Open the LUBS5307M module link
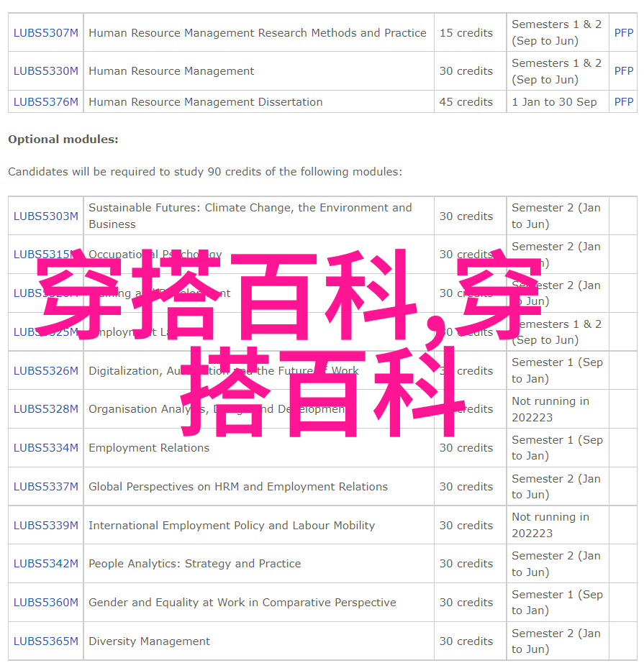 point(45,33)
